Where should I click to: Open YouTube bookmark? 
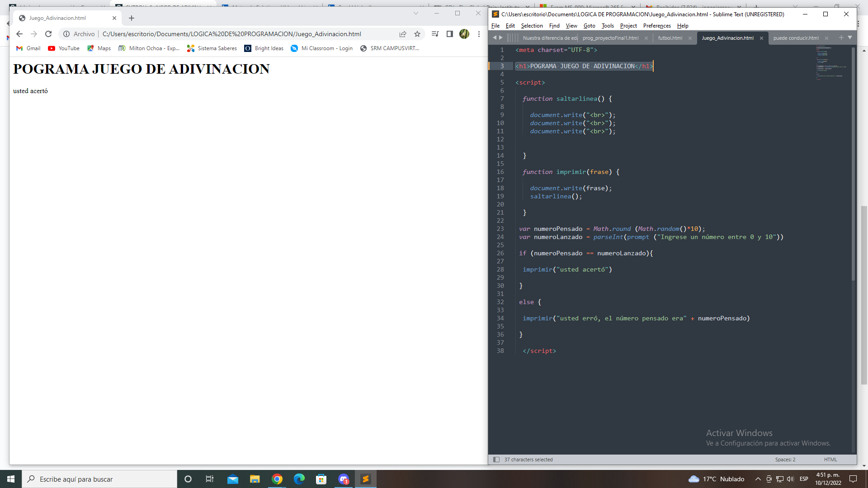click(x=64, y=48)
